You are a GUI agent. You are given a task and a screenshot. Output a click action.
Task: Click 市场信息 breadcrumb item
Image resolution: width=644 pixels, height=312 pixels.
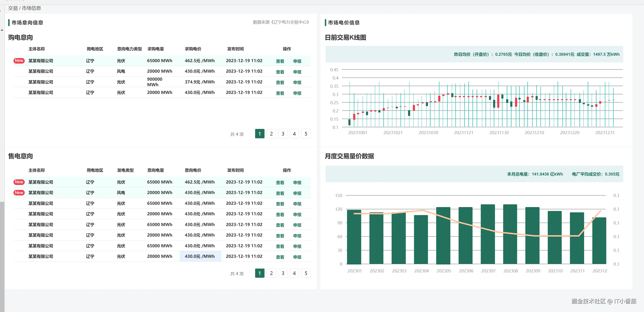tap(31, 8)
